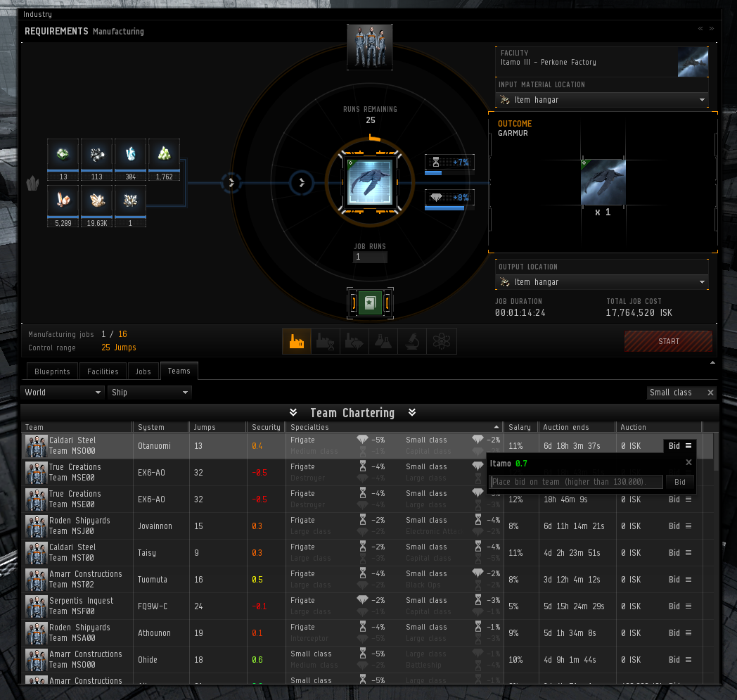737x700 pixels.
Task: Sort by Jumps column header
Action: click(217, 427)
